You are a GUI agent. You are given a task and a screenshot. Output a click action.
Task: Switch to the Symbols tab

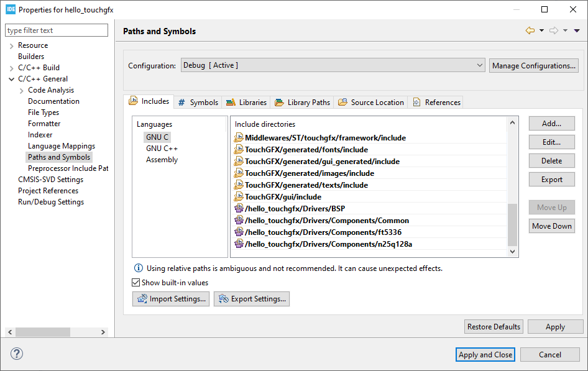click(198, 103)
